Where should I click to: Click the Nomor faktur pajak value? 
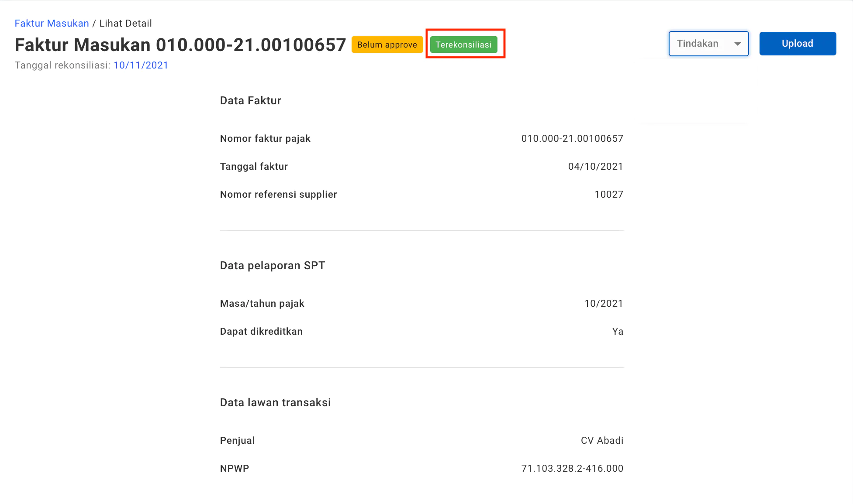click(x=572, y=138)
